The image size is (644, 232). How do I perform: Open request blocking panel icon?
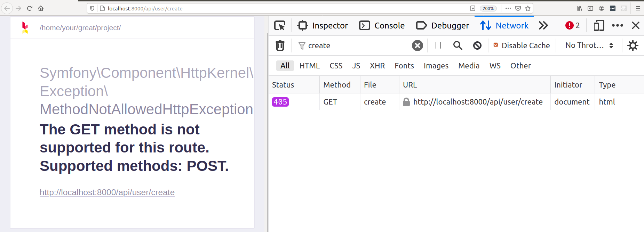[477, 45]
